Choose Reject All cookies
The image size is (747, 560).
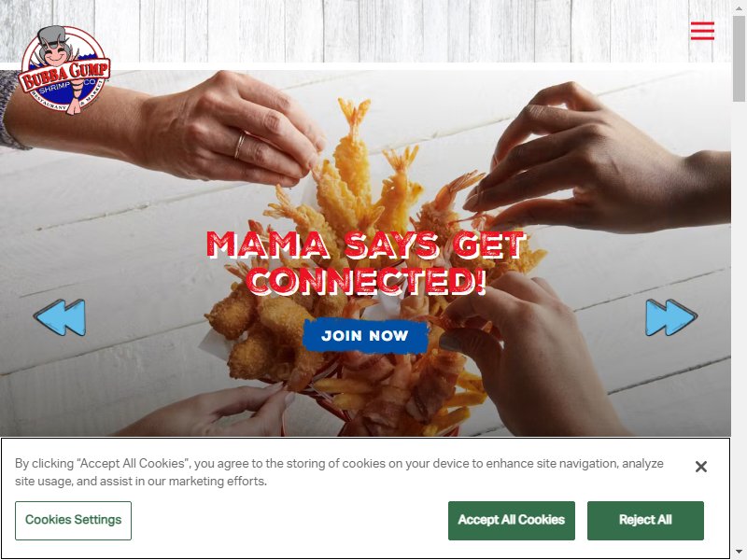click(x=645, y=521)
